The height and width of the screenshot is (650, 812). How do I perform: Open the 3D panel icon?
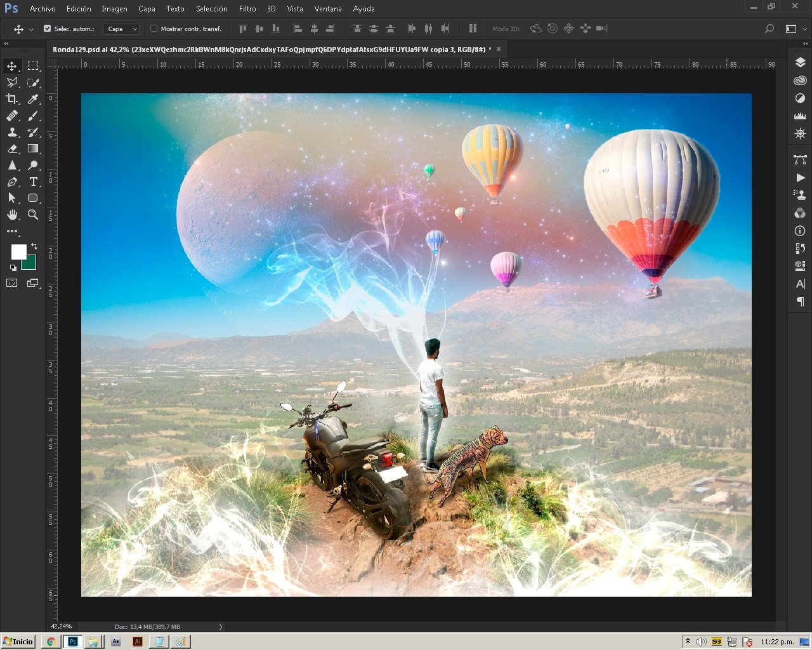[x=800, y=266]
